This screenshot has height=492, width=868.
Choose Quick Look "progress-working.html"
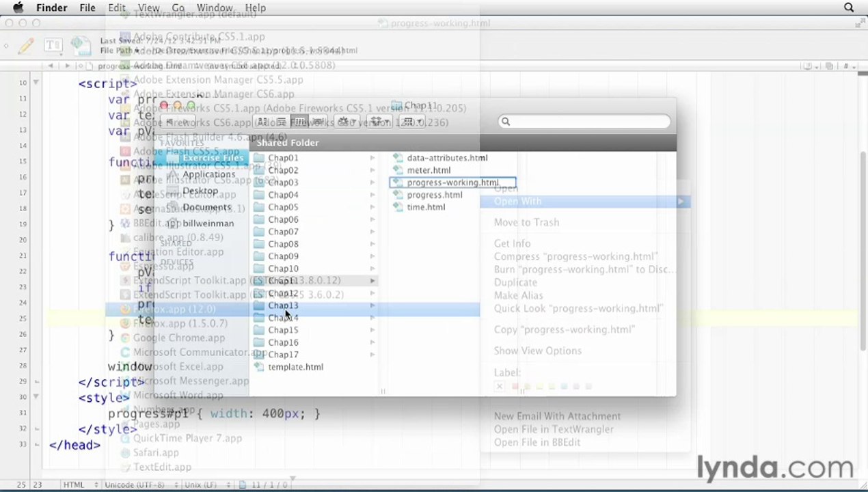[578, 308]
